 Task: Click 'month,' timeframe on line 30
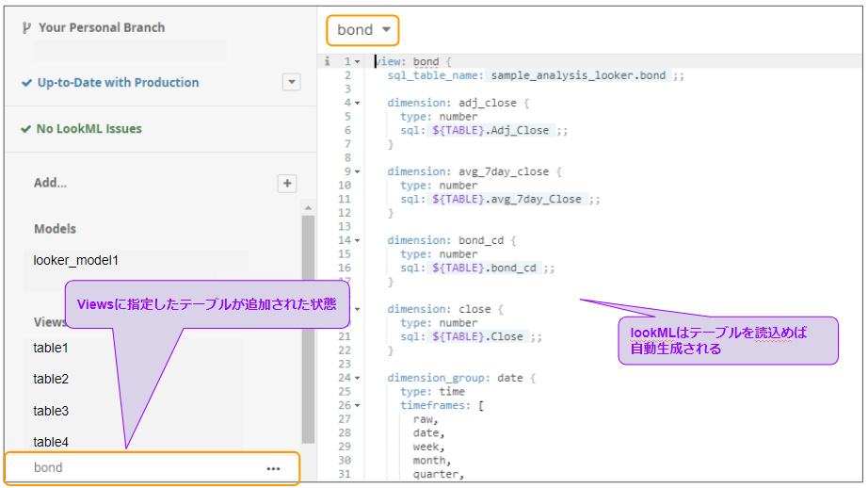(432, 461)
